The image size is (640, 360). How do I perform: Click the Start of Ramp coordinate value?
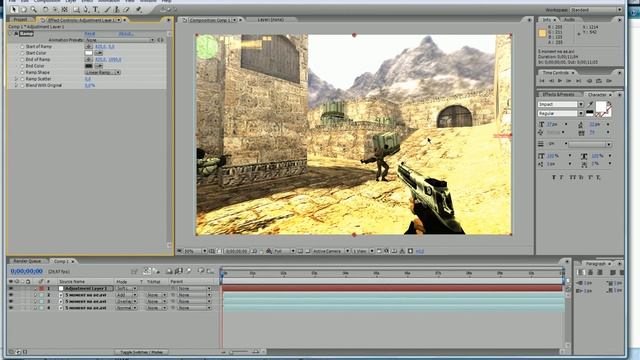pyautogui.click(x=105, y=47)
